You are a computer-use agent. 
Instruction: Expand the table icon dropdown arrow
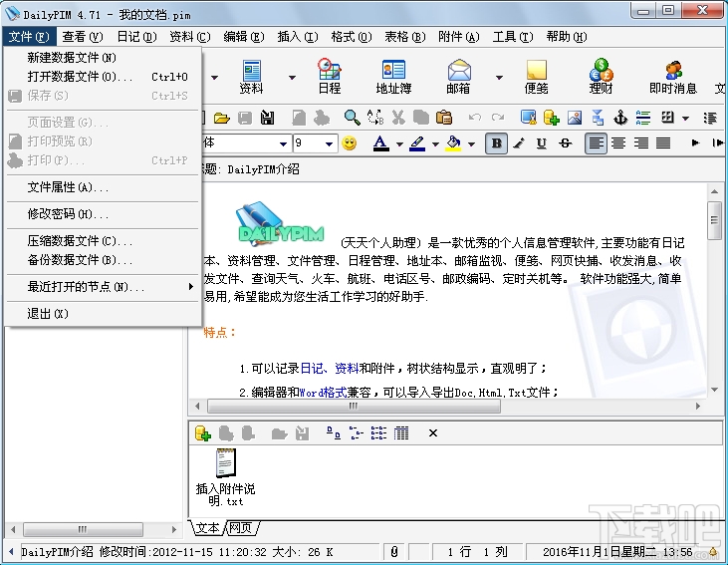686,118
